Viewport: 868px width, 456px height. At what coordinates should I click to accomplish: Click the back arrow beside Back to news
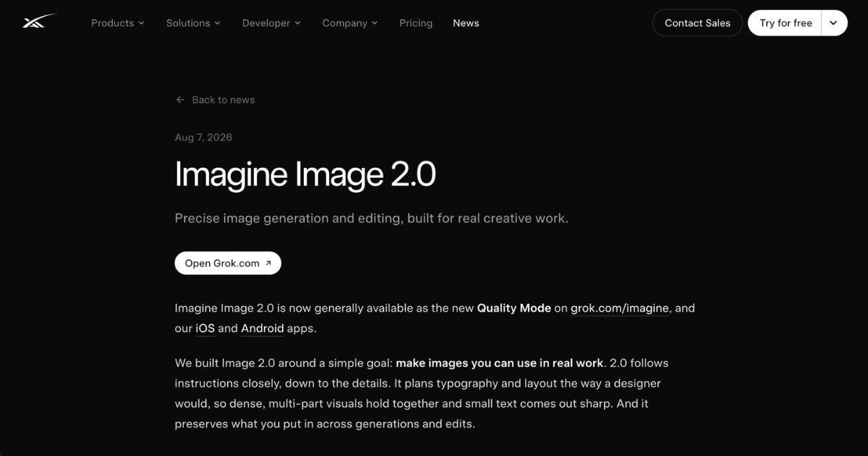[180, 100]
